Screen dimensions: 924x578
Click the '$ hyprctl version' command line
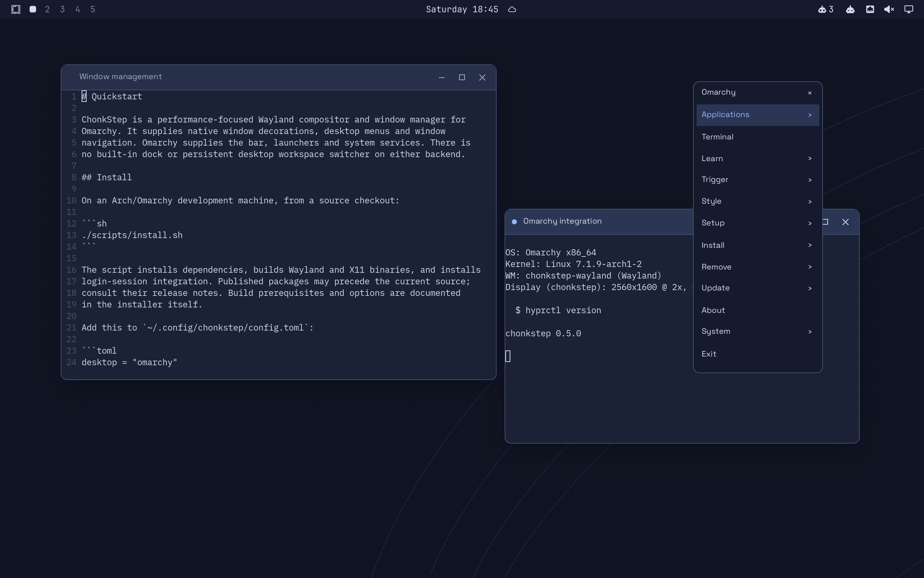tap(558, 310)
